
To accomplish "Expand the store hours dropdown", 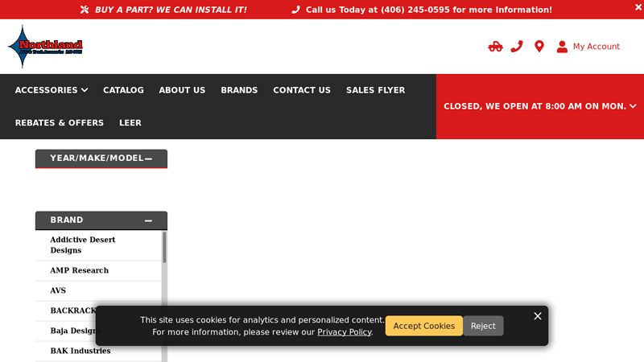I will pos(633,106).
